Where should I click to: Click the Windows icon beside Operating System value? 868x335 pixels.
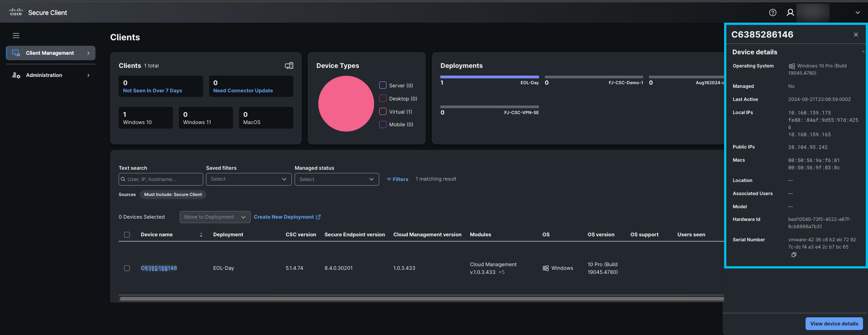(792, 66)
